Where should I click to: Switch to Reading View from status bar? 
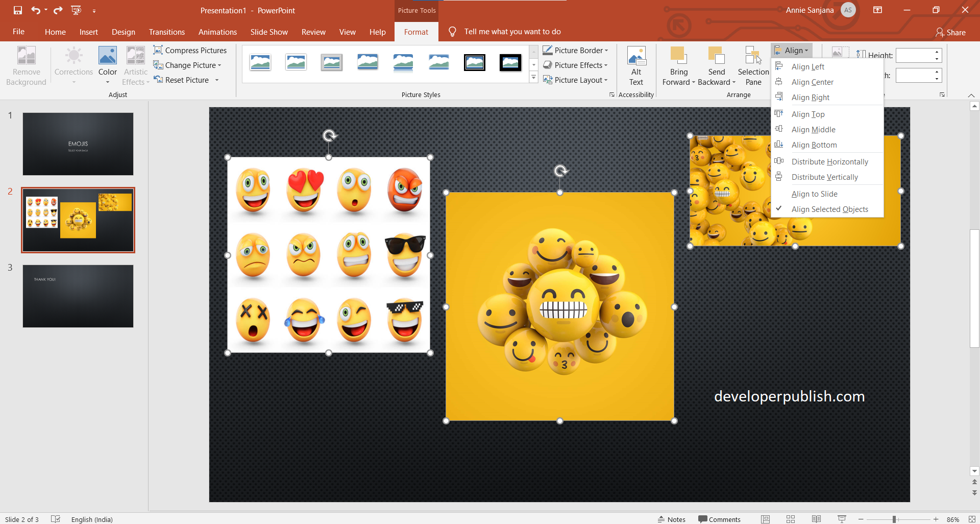click(816, 519)
